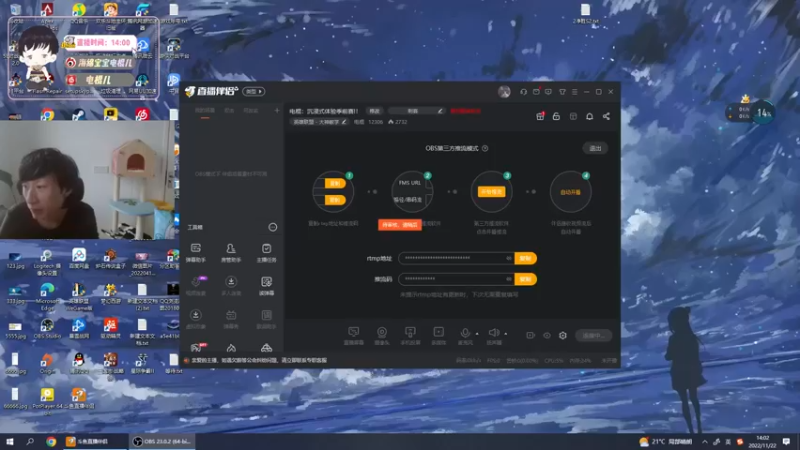The height and width of the screenshot is (450, 800).
Task: Click the lock icon in room toolbar
Action: point(556,116)
